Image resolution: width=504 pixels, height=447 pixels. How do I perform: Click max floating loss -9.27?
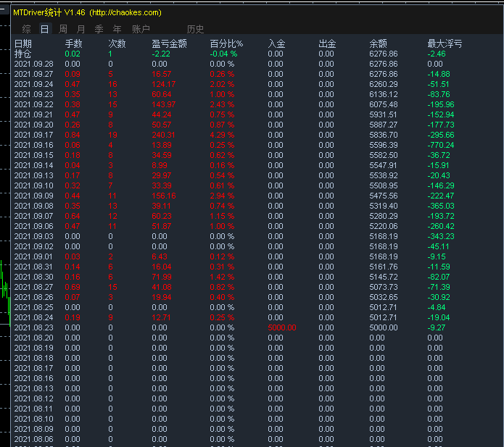pyautogui.click(x=437, y=328)
